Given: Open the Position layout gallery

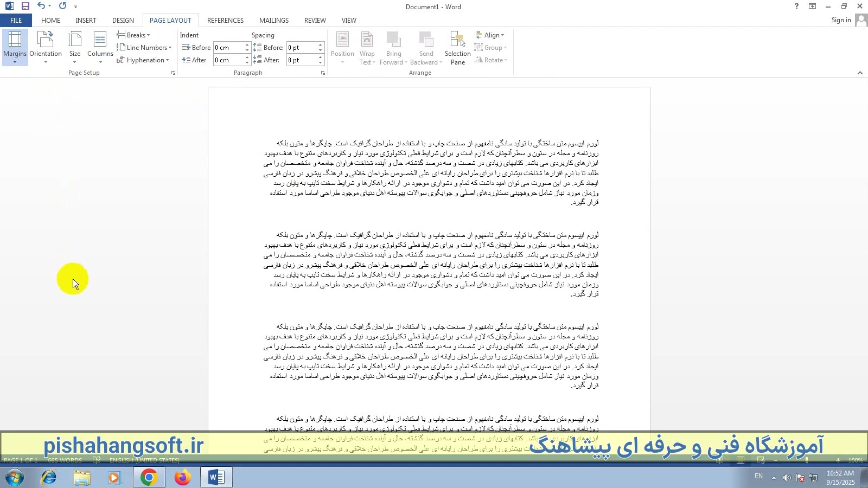Looking at the screenshot, I should click(x=342, y=48).
